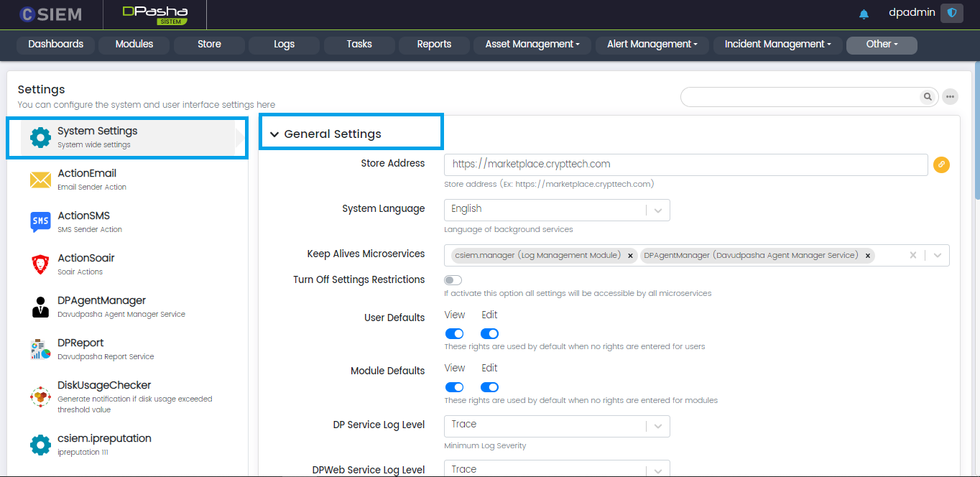Screen dimensions: 980x477
Task: Toggle User Defaults View switch
Action: [454, 333]
